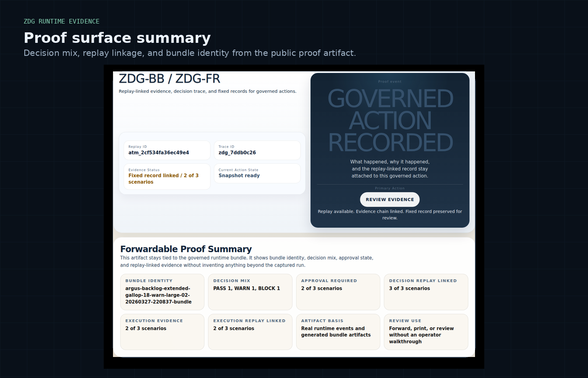Click the Approval Required card
Viewport: 588px width, 378px height.
[338, 292]
